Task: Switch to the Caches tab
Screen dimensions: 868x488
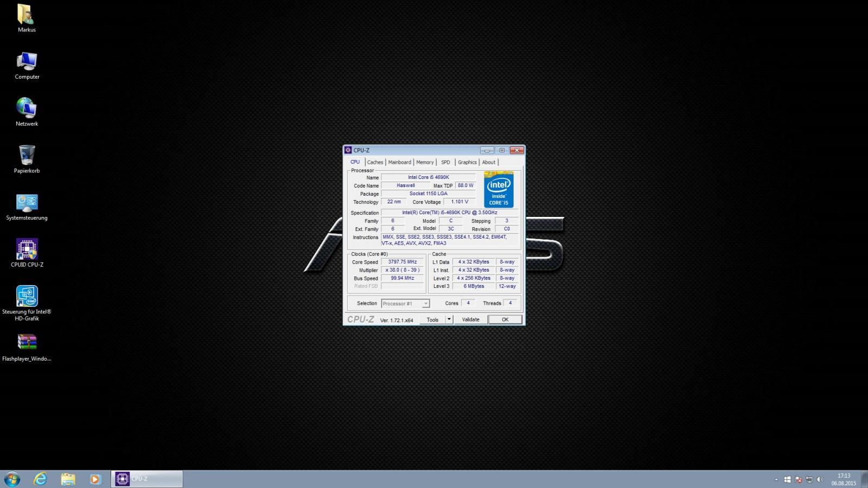Action: (x=375, y=162)
